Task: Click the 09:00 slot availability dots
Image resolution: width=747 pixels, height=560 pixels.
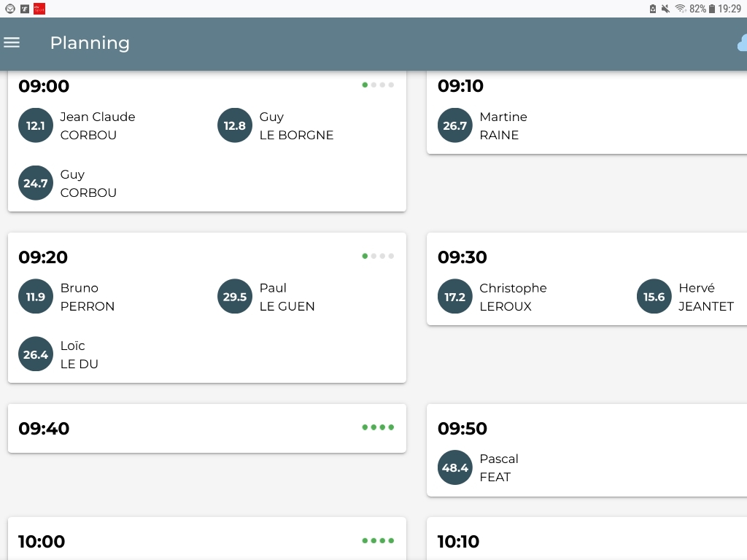Action: [378, 85]
